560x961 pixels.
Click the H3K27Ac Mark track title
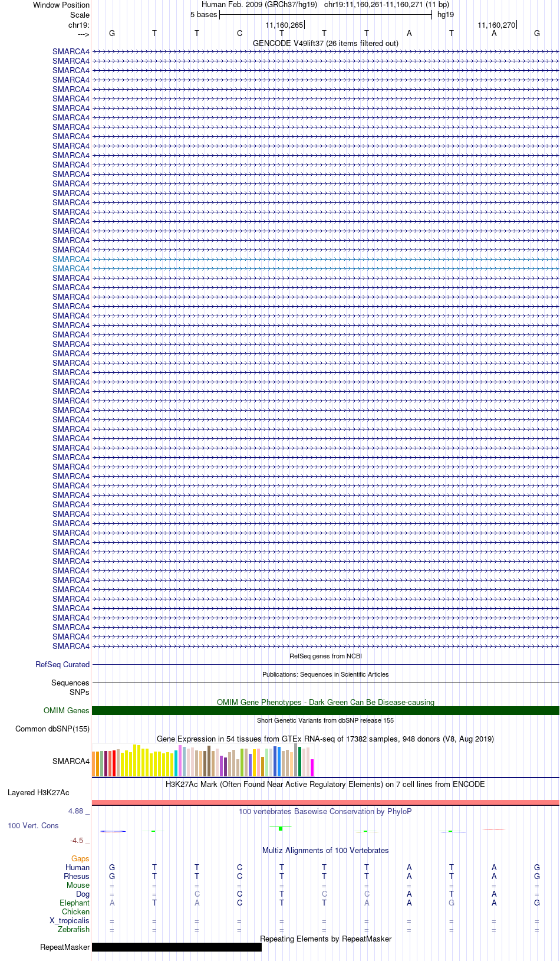click(x=325, y=784)
